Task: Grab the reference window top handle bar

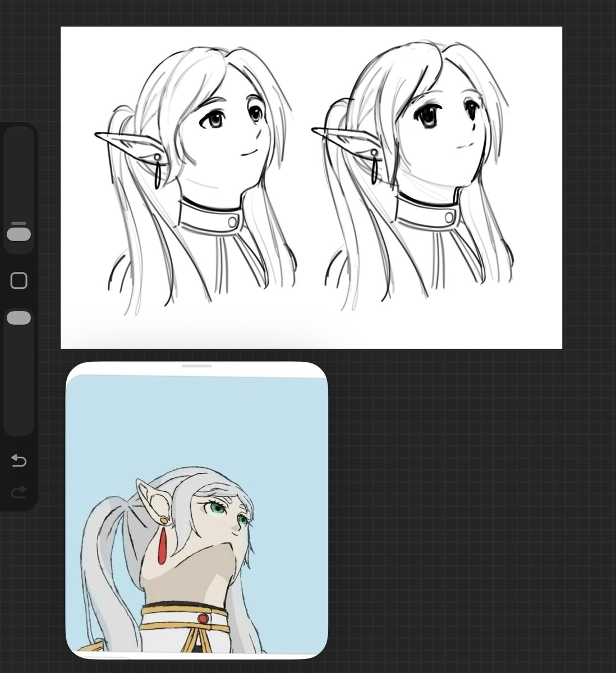Action: [197, 366]
